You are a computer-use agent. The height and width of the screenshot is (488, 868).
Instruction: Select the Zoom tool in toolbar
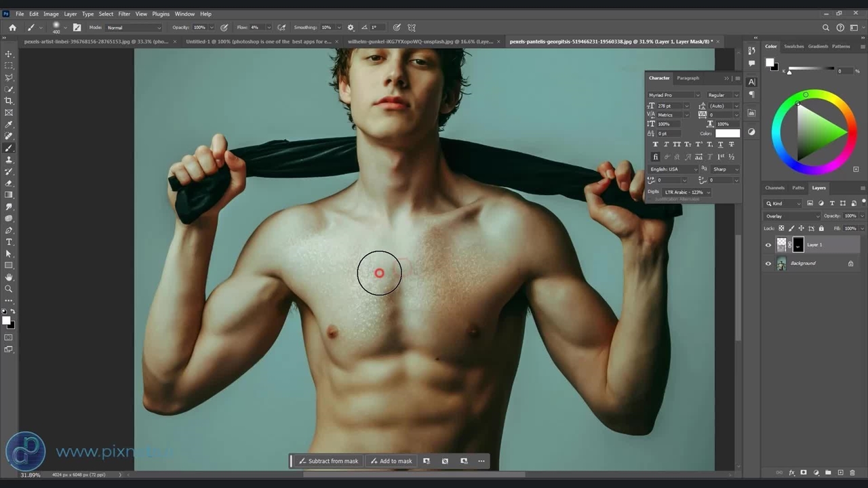(9, 289)
